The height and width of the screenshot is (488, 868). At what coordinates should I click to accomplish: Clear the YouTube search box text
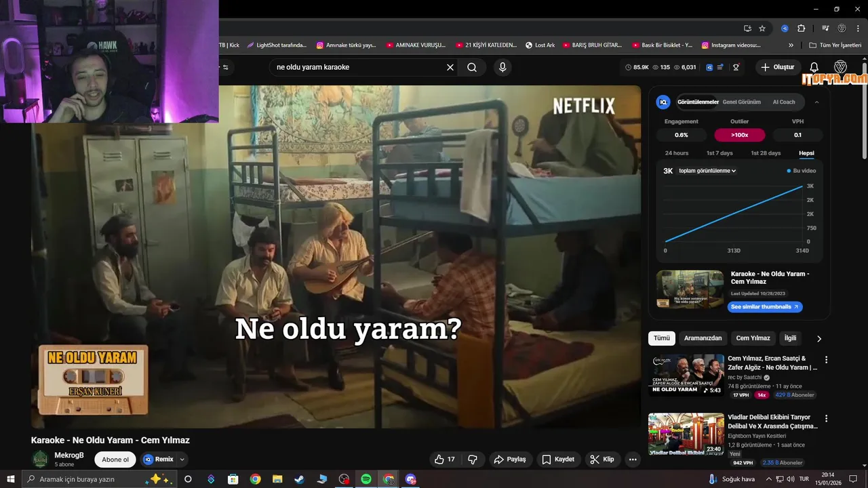pyautogui.click(x=450, y=67)
